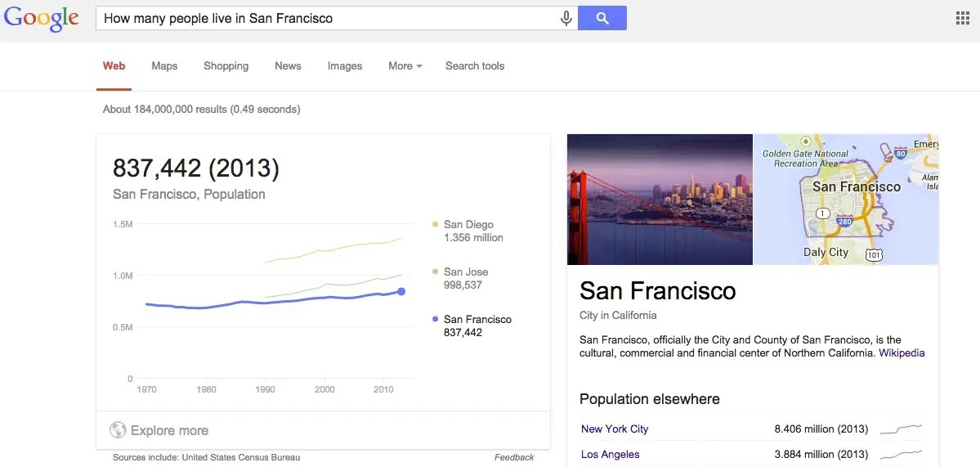This screenshot has height=467, width=980.
Task: Select San Francisco legend entry
Action: [472, 326]
